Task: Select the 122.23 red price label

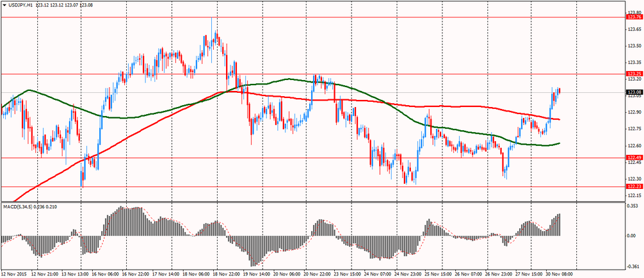Action: click(634, 186)
